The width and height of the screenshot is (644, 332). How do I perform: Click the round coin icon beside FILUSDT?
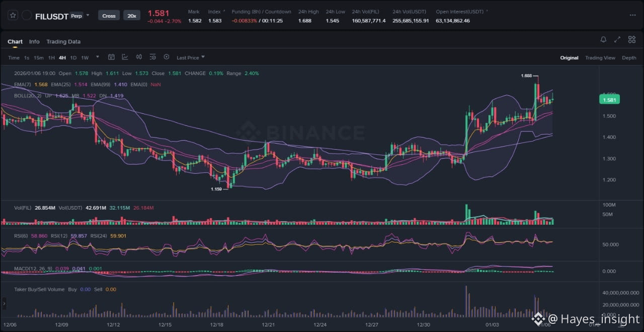[27, 16]
